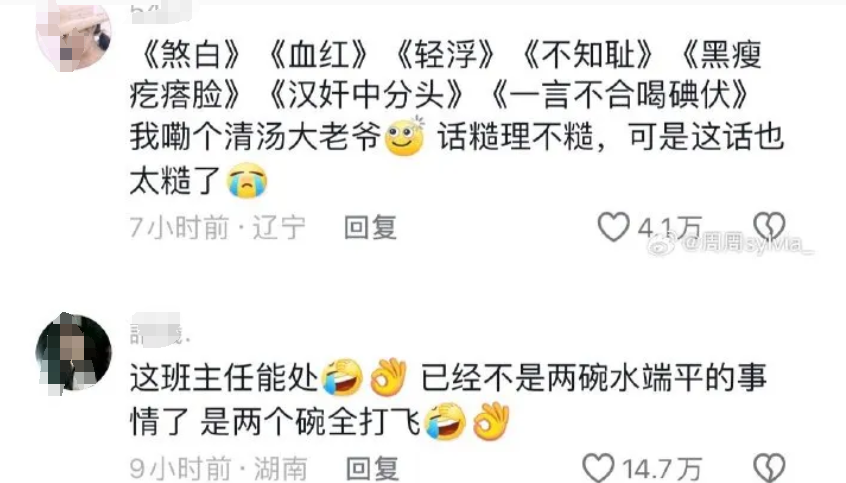Dislike the 辽宁 comment with broken heart

point(769,225)
